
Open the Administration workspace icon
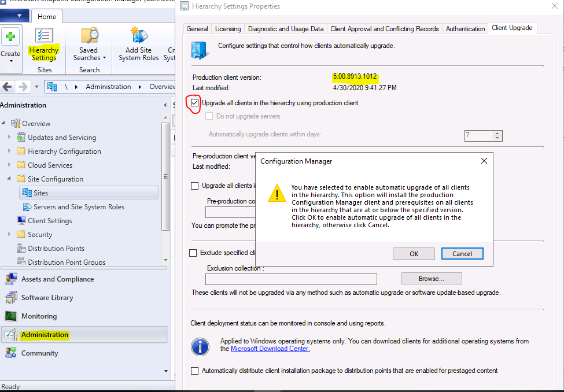(11, 334)
